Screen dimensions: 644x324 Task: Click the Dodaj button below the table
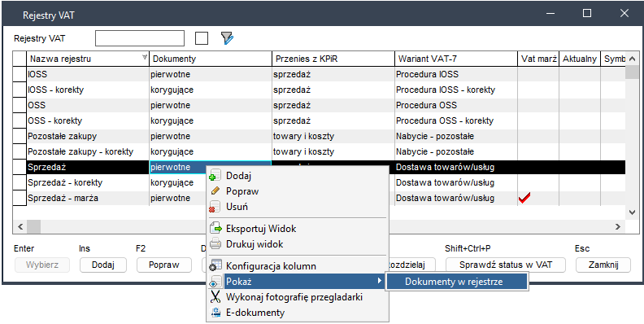coord(103,265)
